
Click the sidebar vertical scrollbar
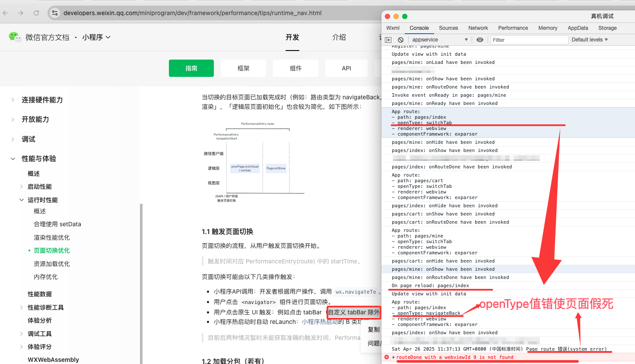tap(141, 283)
